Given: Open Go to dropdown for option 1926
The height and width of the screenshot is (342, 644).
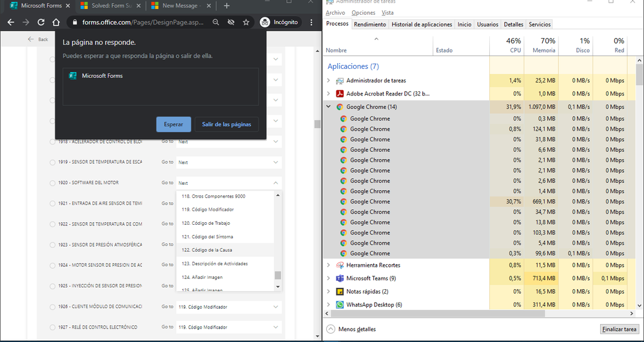Looking at the screenshot, I should pos(229,307).
